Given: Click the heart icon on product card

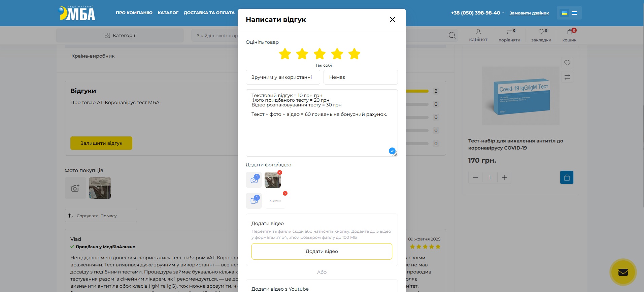Looking at the screenshot, I should (567, 63).
